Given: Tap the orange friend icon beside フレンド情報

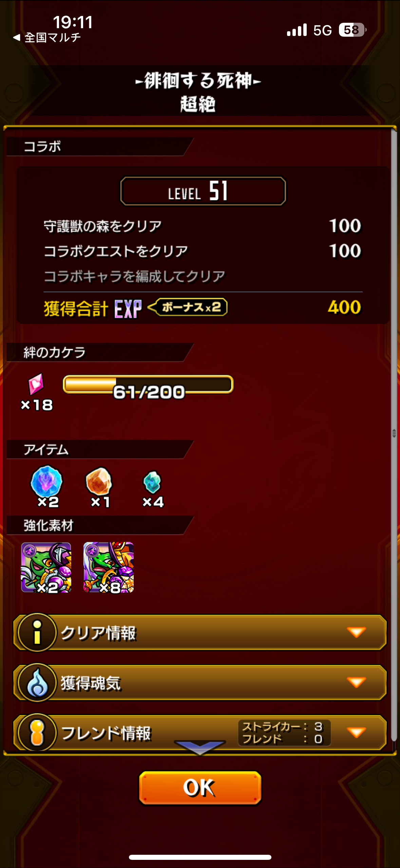Looking at the screenshot, I should tap(37, 733).
